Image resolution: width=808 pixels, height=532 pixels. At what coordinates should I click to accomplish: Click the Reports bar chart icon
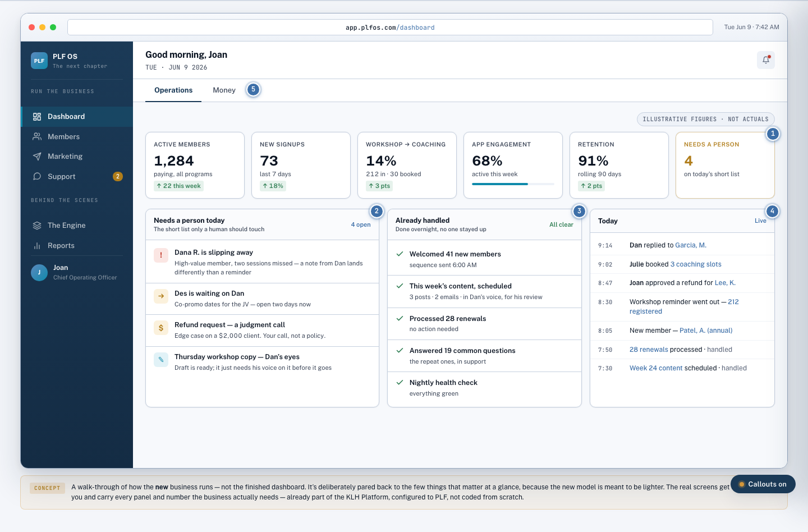[x=37, y=246]
